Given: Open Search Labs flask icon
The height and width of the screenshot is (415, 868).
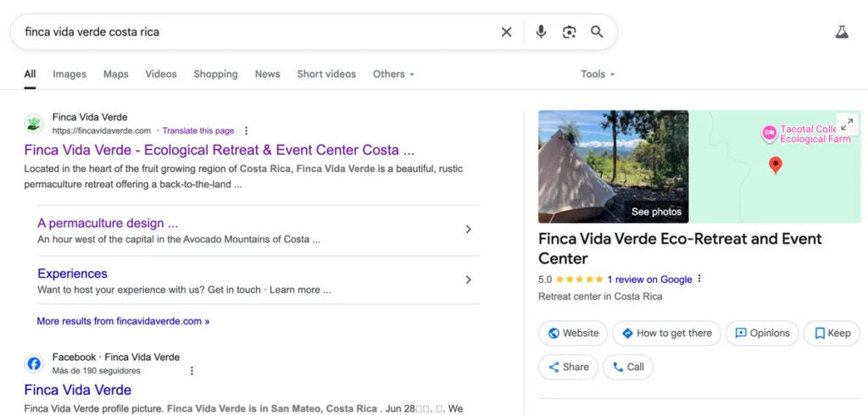Looking at the screenshot, I should (842, 32).
